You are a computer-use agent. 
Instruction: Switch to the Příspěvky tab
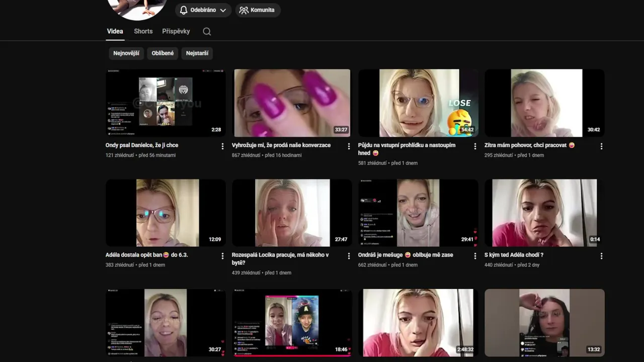(x=176, y=31)
